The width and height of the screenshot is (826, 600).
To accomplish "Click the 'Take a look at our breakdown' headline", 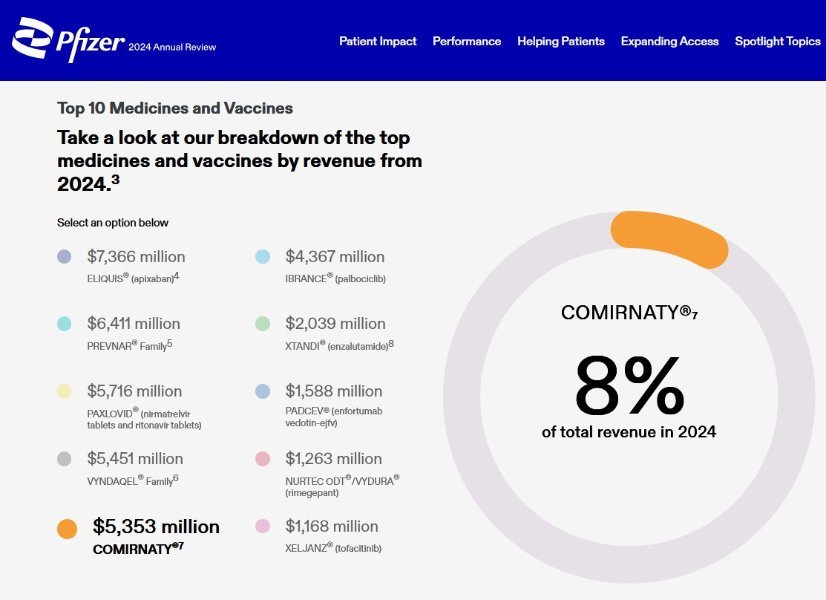I will 240,161.
